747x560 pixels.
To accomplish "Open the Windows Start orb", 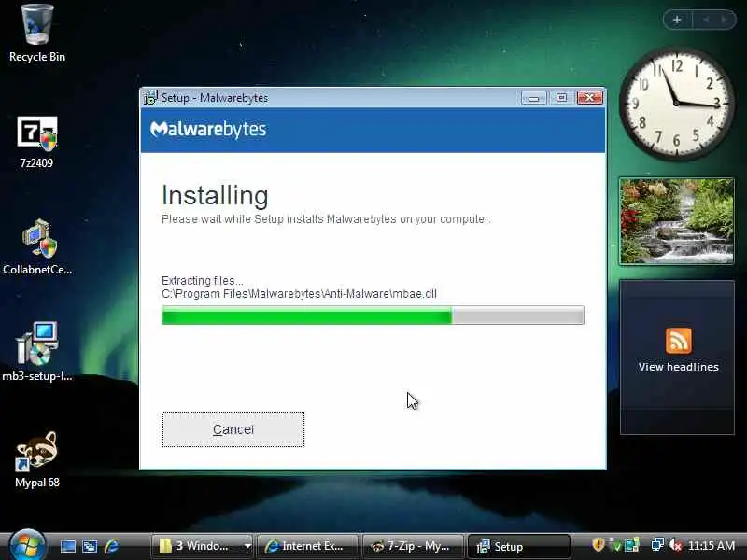I will click(x=27, y=546).
